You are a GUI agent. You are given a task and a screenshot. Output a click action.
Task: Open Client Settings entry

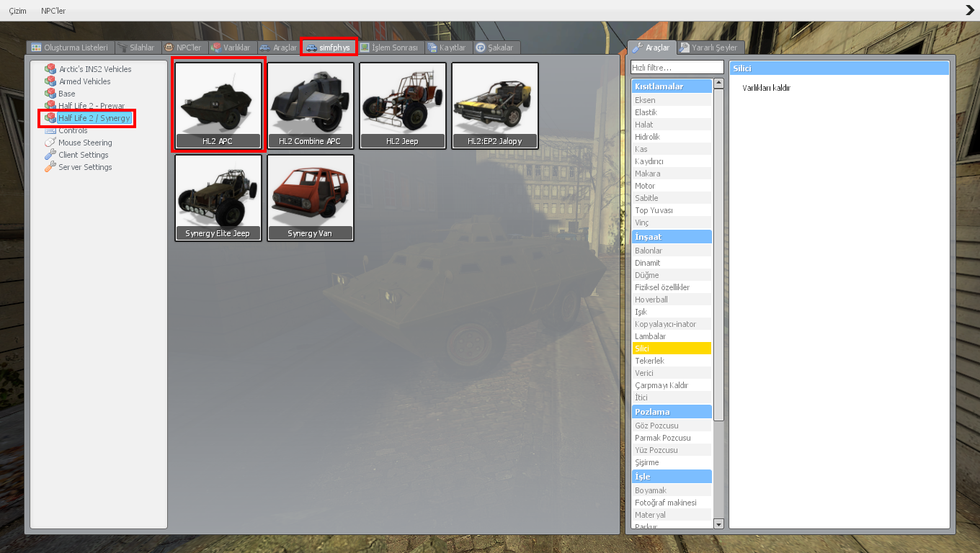(x=84, y=155)
